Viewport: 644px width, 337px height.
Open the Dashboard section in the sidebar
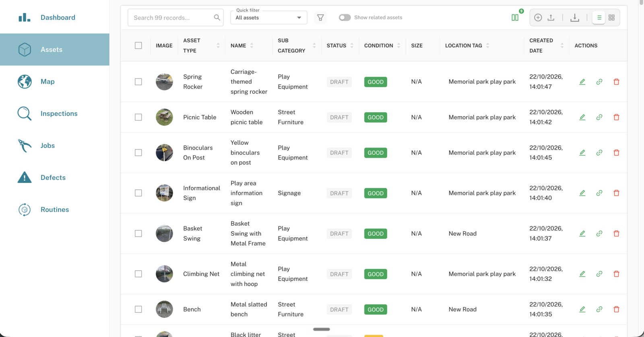pyautogui.click(x=55, y=17)
